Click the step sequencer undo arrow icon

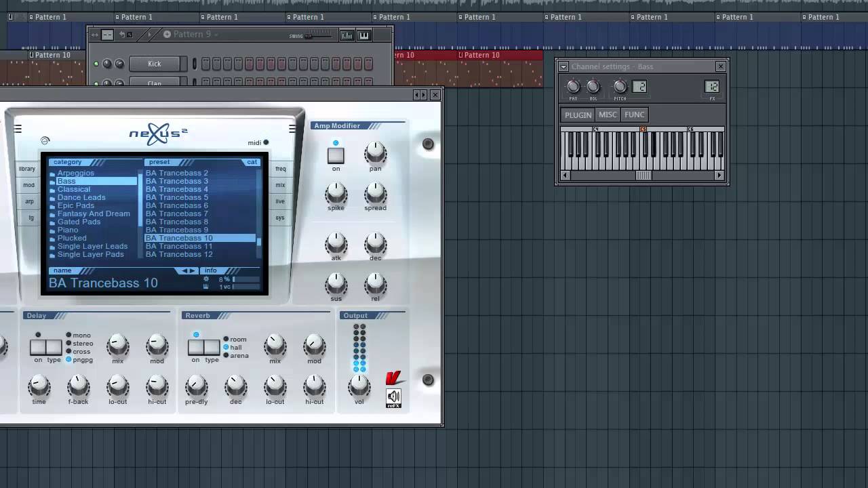pyautogui.click(x=122, y=35)
